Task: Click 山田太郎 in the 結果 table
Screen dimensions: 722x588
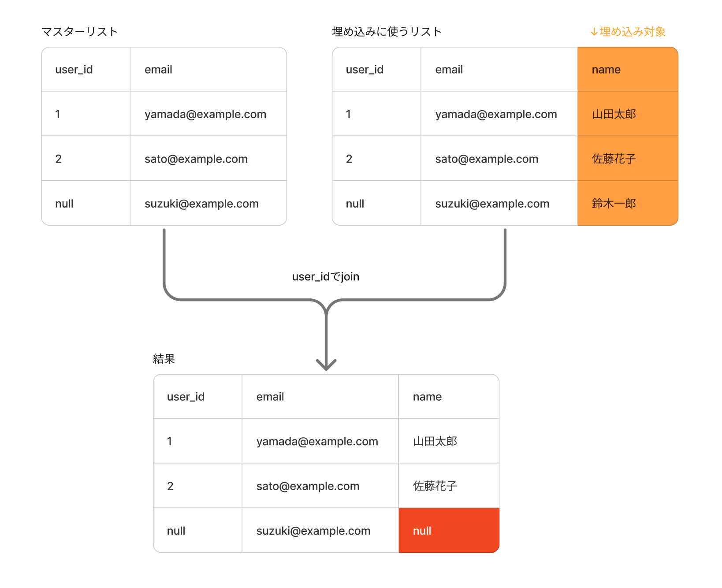Action: click(x=435, y=441)
